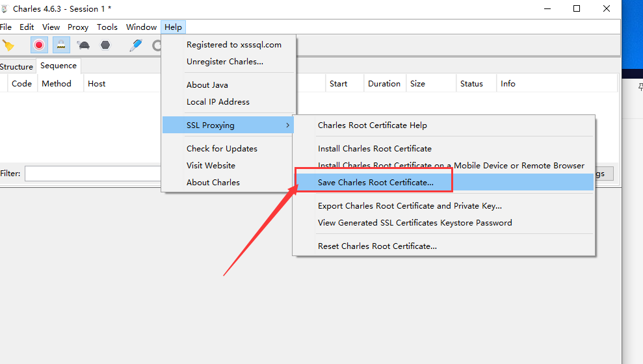Select Save Charles Root Certificate
Screen dimensions: 643x364
(375, 182)
